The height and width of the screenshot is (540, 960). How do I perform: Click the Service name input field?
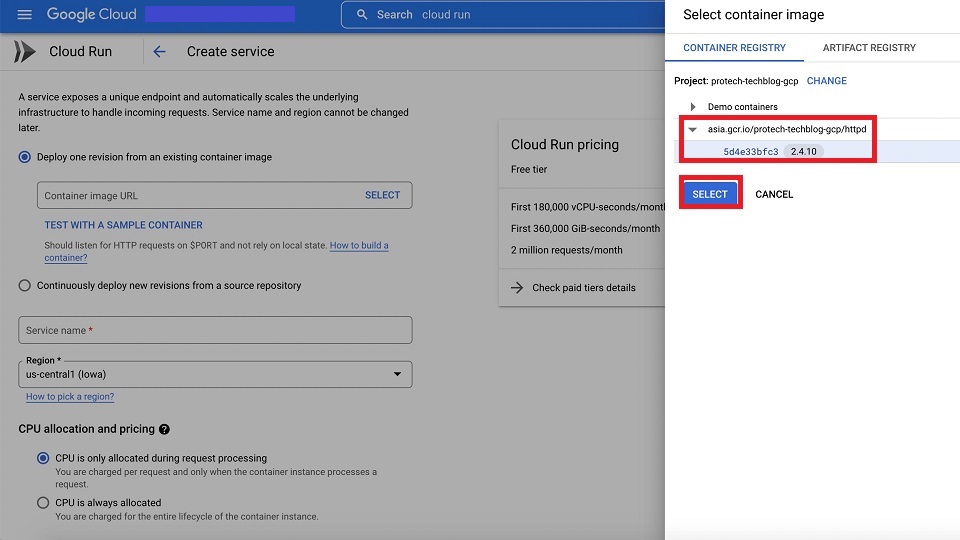pos(215,330)
